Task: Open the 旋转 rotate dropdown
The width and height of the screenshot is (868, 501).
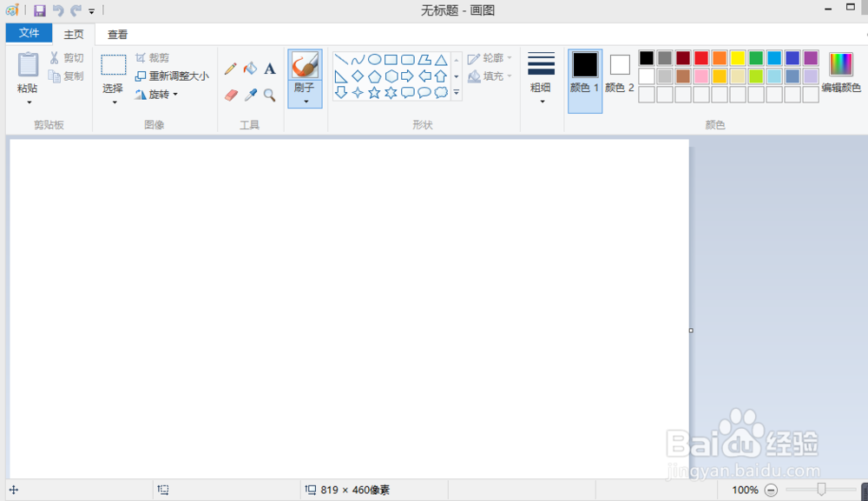Action: [x=156, y=95]
